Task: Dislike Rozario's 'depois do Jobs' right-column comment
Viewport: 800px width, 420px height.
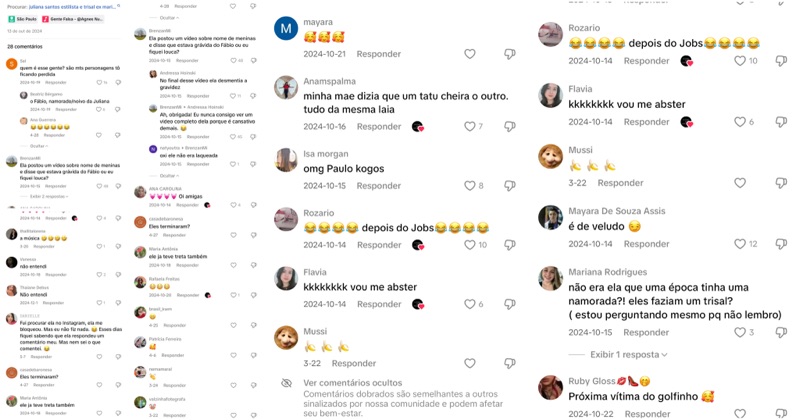Action: [x=781, y=61]
